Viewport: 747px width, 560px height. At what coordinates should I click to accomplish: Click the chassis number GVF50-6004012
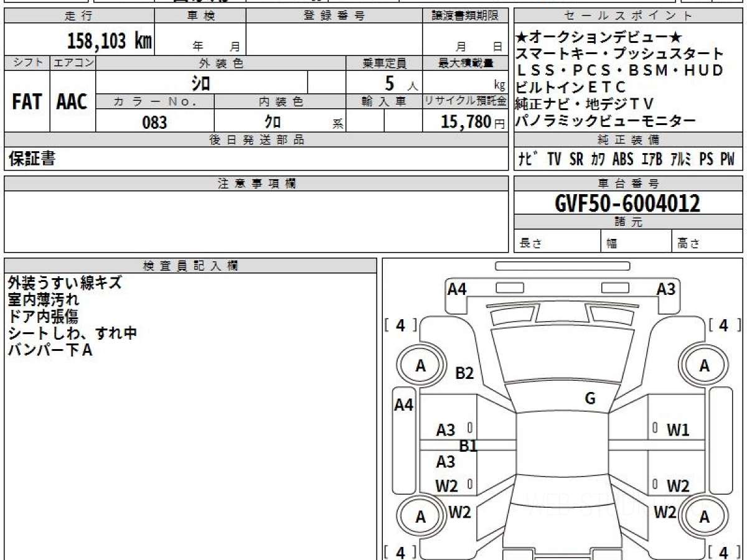[x=627, y=203]
